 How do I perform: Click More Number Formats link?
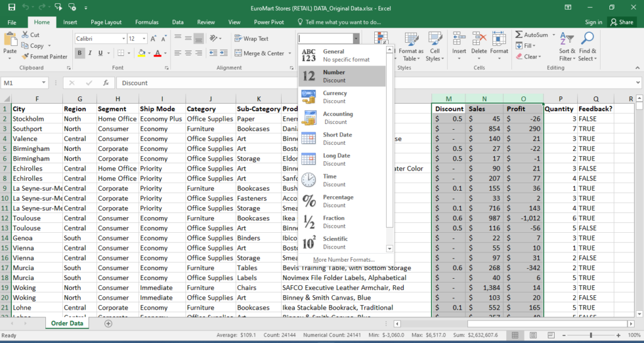[x=344, y=260]
